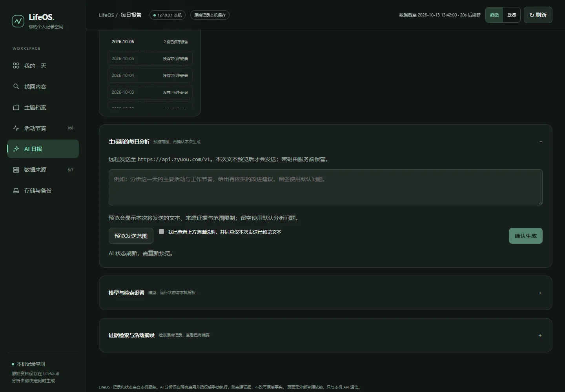Select the 活动节奏 pulse icon
Image resolution: width=565 pixels, height=392 pixels.
pos(16,128)
